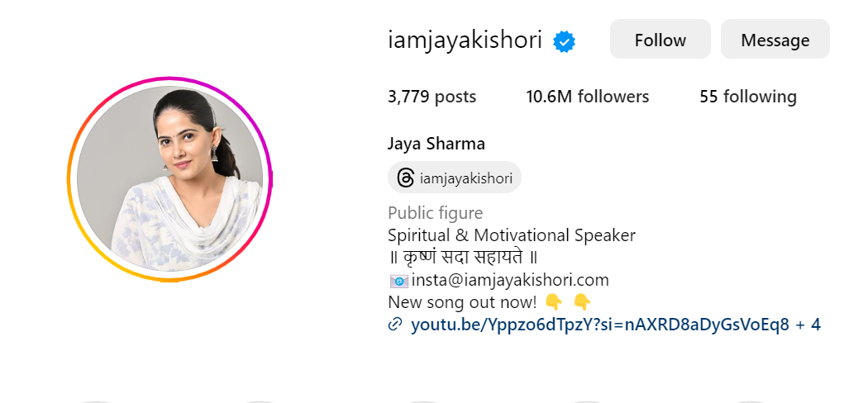Image resolution: width=868 pixels, height=403 pixels.
Task: Show the 55 following list
Action: coord(748,97)
